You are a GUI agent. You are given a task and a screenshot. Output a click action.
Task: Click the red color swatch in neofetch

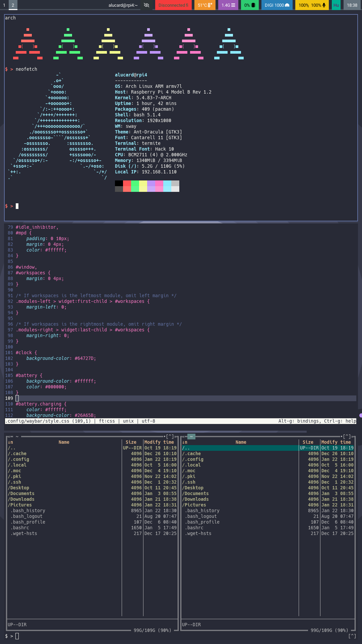coord(127,186)
